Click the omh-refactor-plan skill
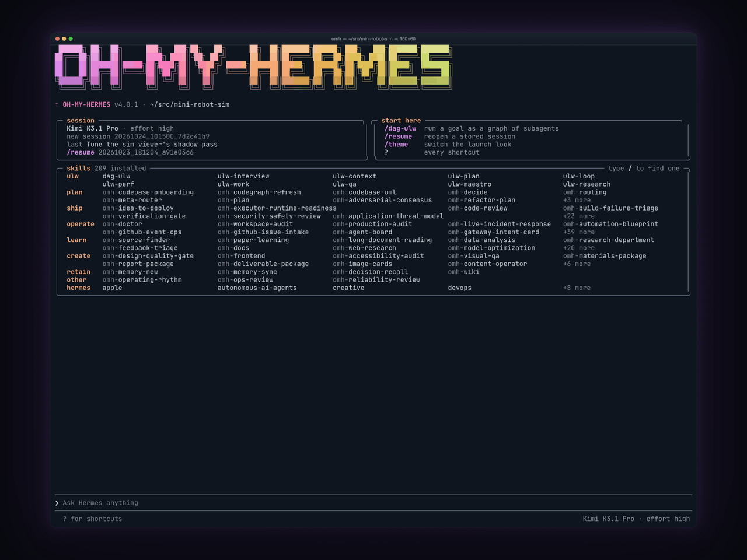The image size is (747, 560). tap(481, 200)
